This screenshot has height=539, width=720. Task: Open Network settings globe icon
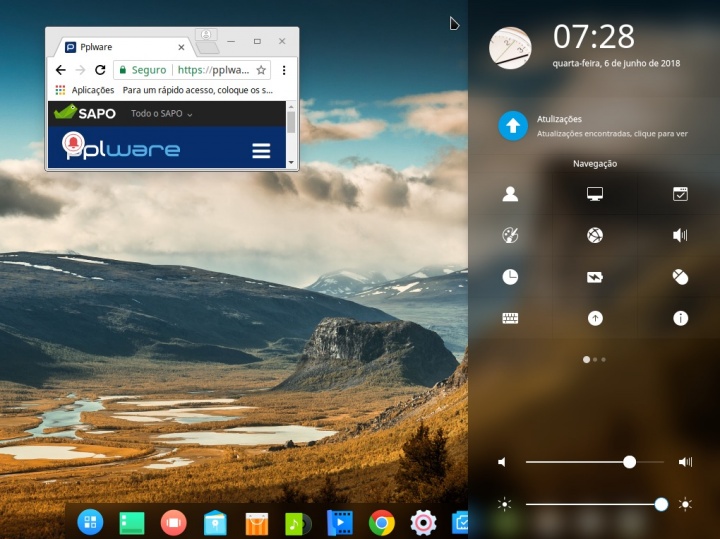tap(595, 236)
